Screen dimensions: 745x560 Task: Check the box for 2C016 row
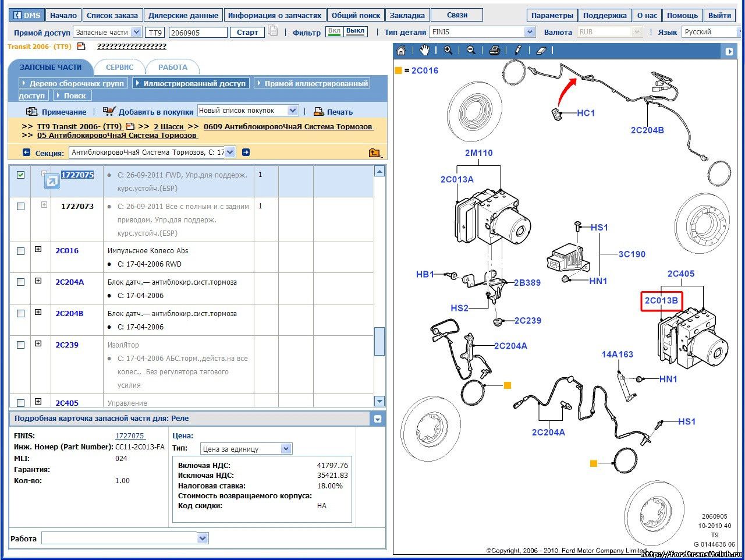point(21,251)
